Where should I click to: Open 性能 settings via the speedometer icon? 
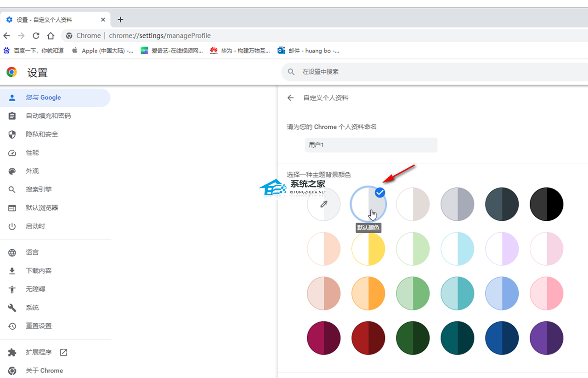coord(12,153)
